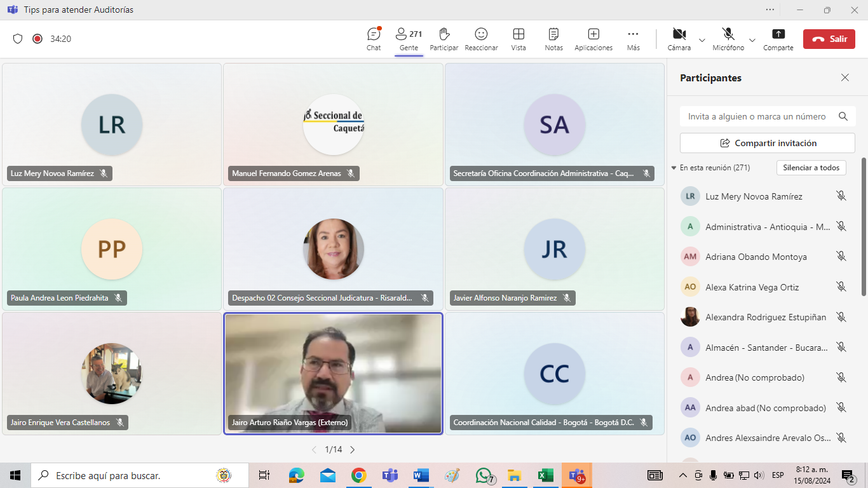Click the 'Compartir invitación' button
Image resolution: width=868 pixels, height=488 pixels.
point(767,143)
